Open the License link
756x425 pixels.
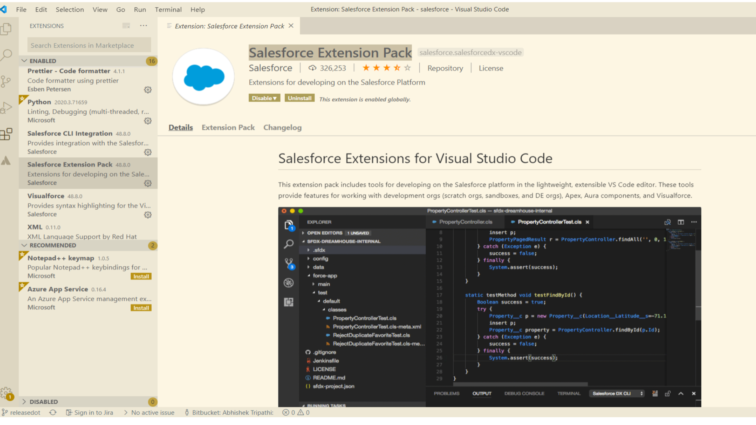click(491, 68)
